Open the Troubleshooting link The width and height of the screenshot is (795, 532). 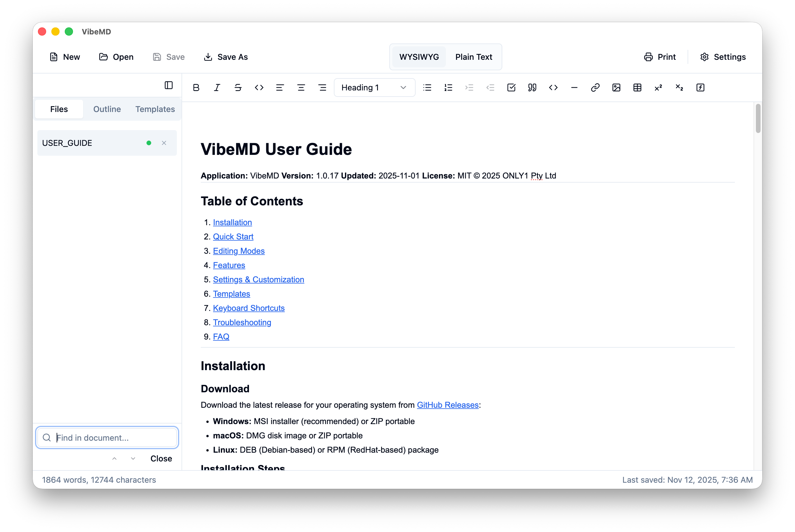click(242, 322)
